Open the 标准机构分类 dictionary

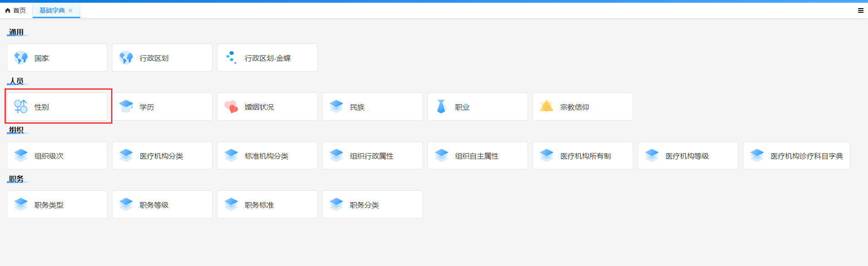[267, 155]
